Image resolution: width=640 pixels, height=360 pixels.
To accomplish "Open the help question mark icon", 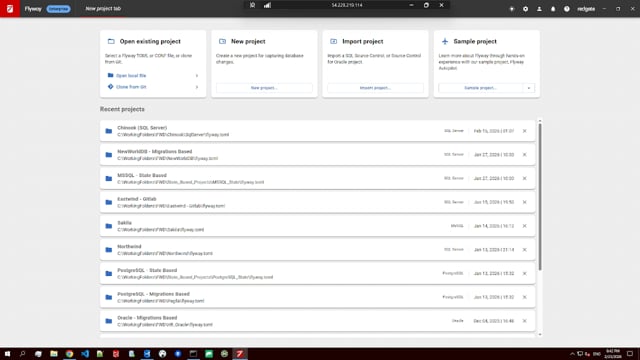I will pos(567,9).
